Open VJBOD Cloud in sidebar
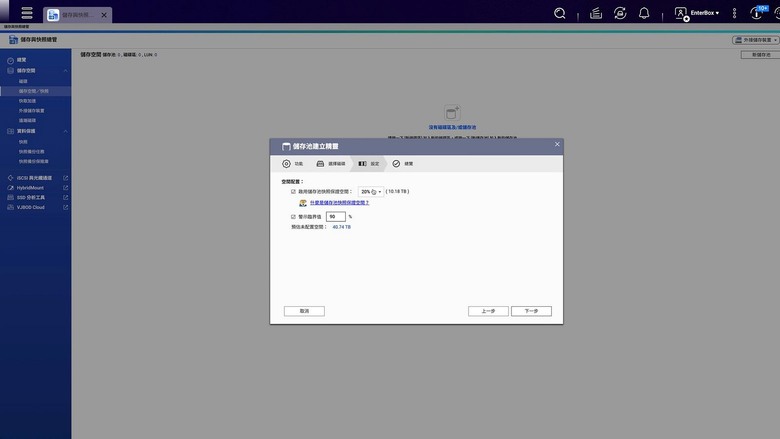 pos(30,207)
